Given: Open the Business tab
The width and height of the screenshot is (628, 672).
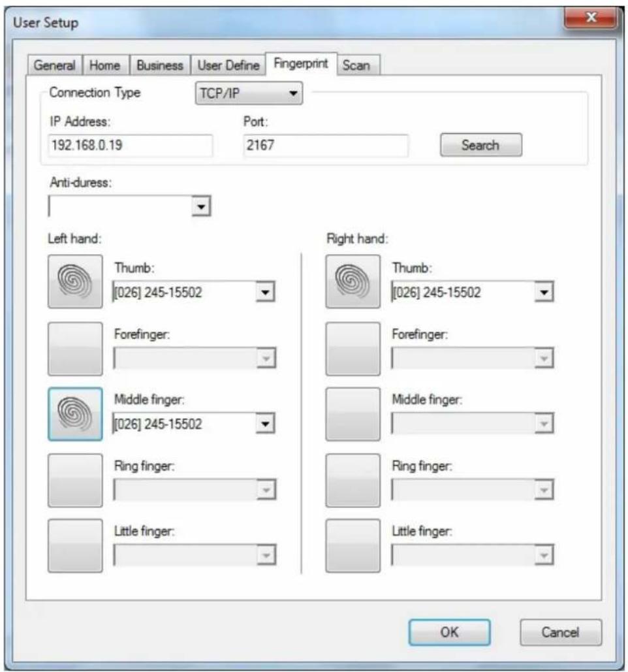Looking at the screenshot, I should pyautogui.click(x=160, y=65).
